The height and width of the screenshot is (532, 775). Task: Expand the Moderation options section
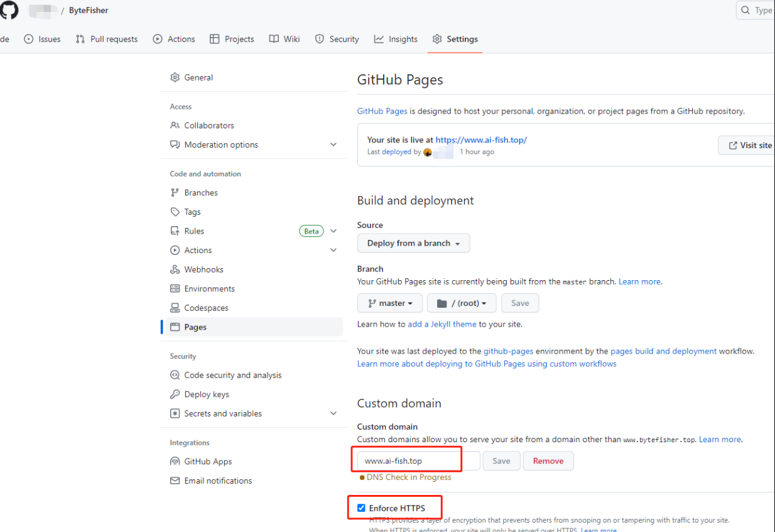coord(333,144)
